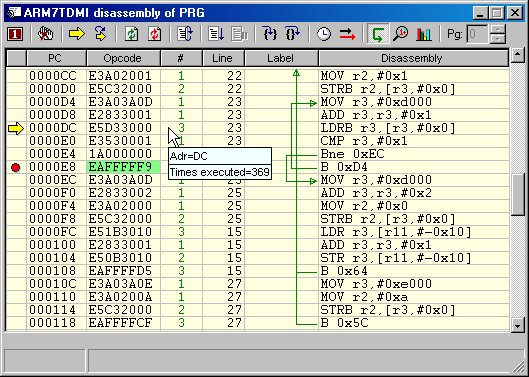Select address cell 0000CC

pos(56,76)
